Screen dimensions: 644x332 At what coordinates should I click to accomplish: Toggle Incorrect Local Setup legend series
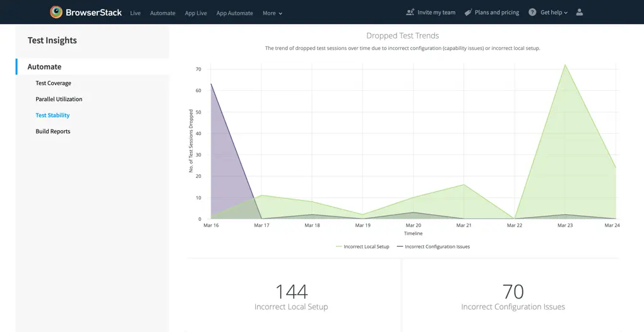[x=363, y=247]
